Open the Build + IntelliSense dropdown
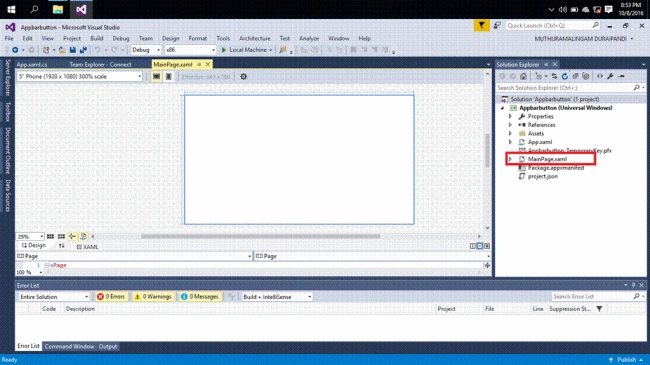This screenshot has height=365, width=650. tap(277, 297)
